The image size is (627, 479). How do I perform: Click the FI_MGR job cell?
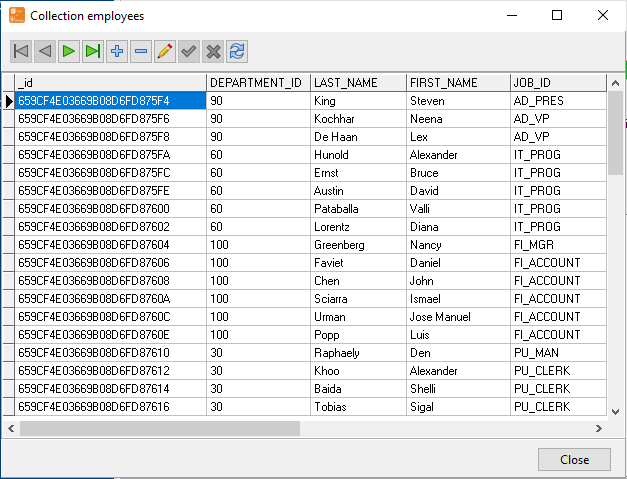pos(556,245)
